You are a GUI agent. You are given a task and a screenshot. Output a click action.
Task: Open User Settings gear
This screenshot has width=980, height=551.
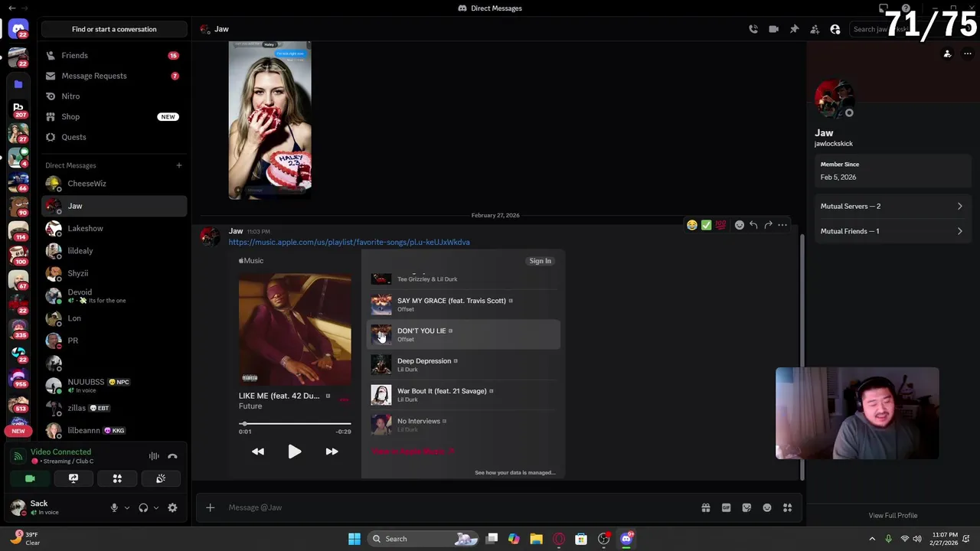(172, 507)
